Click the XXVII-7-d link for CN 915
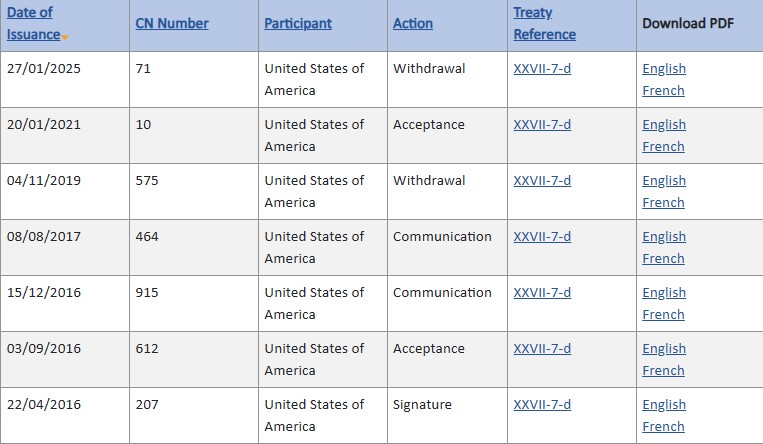763x444 pixels. pos(542,293)
